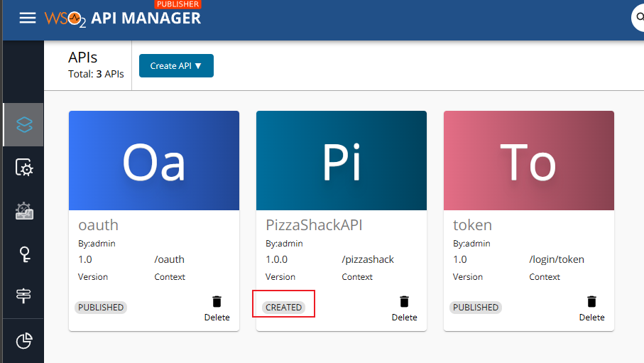Click PUBLISHED status chip on token card

tap(476, 308)
